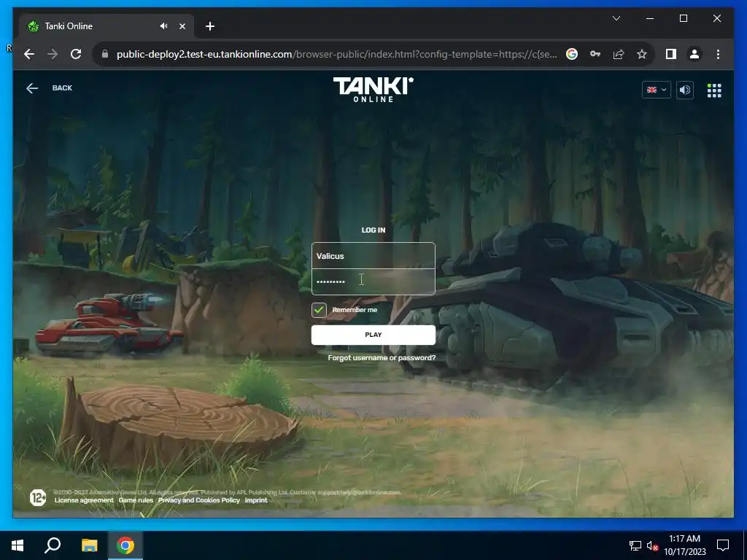Click the muted volume tray icon
This screenshot has height=560, width=747.
(x=652, y=545)
